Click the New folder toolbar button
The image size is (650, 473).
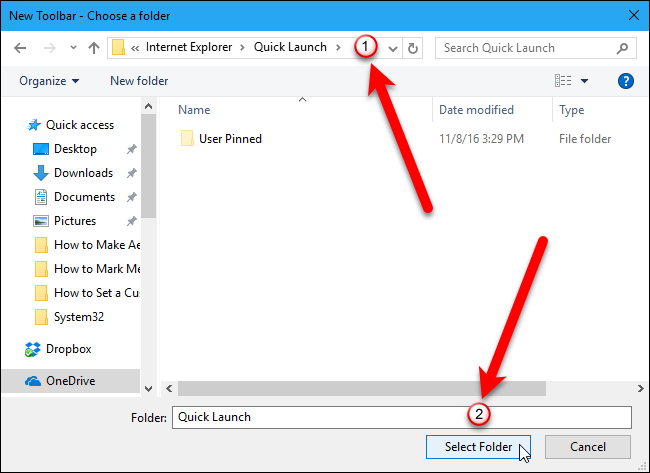point(139,80)
